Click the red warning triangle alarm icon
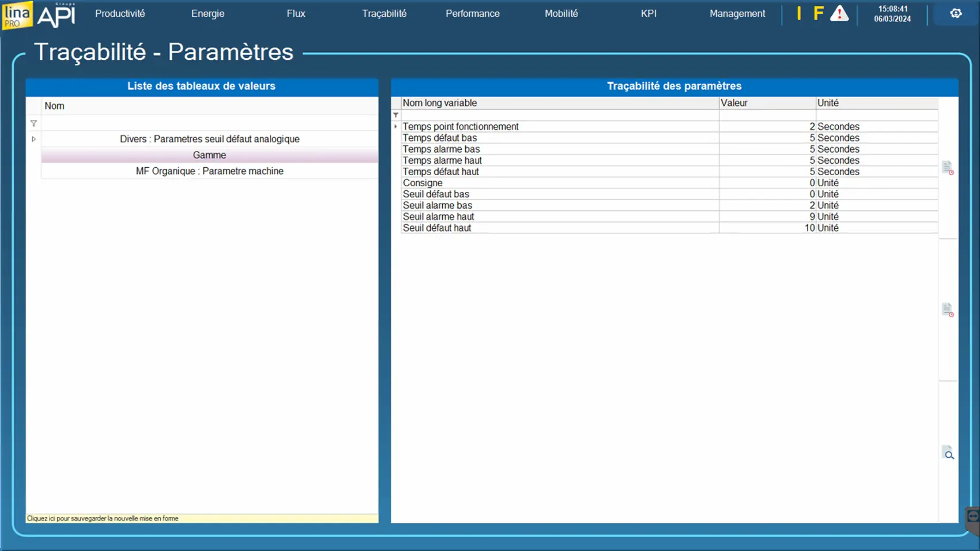 tap(839, 14)
